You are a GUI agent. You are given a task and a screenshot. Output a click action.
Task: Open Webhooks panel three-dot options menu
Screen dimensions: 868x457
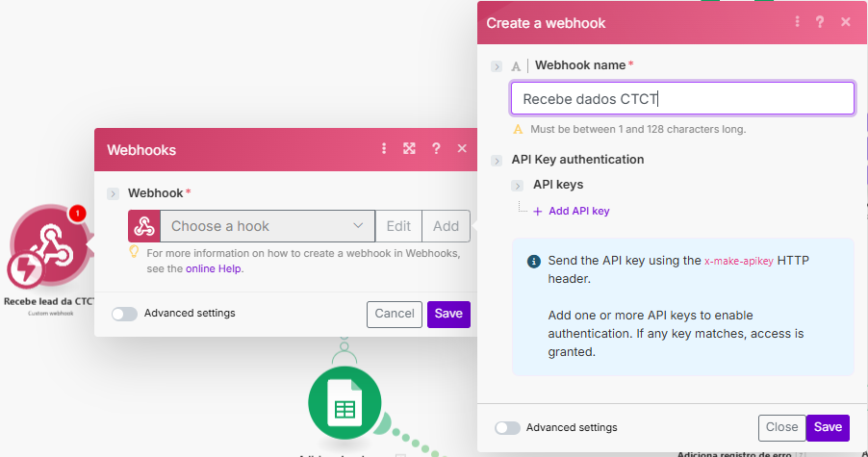(384, 149)
